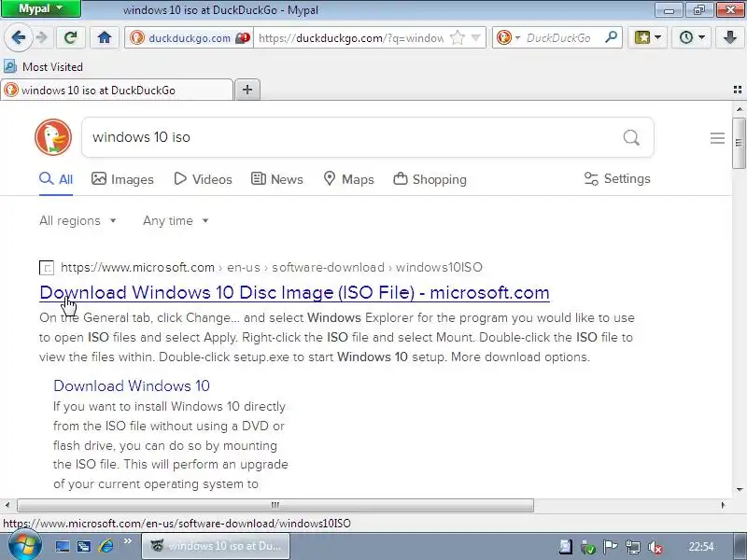Switch to the Videos tab
The image size is (747, 560).
[x=203, y=179]
